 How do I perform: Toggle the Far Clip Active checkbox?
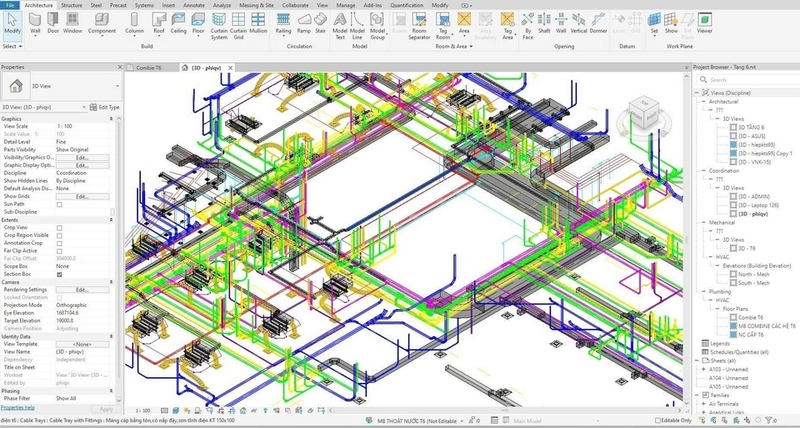(59, 251)
